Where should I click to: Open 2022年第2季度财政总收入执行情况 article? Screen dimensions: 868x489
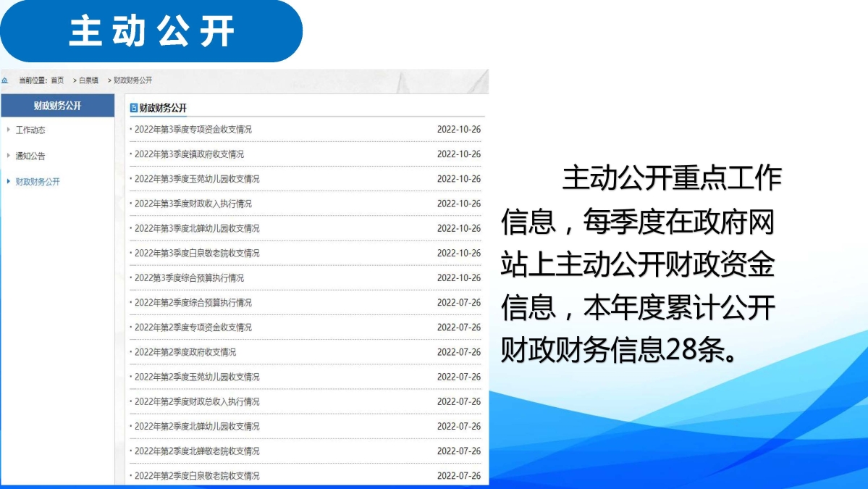point(195,401)
